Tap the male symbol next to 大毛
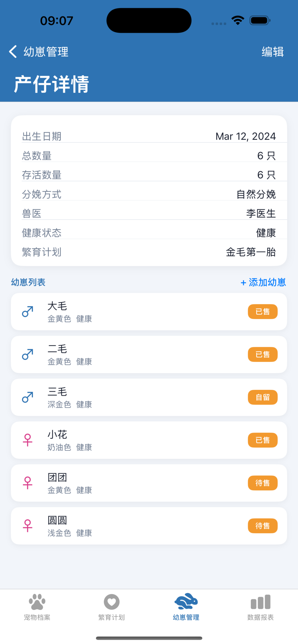The image size is (298, 644). tap(28, 312)
